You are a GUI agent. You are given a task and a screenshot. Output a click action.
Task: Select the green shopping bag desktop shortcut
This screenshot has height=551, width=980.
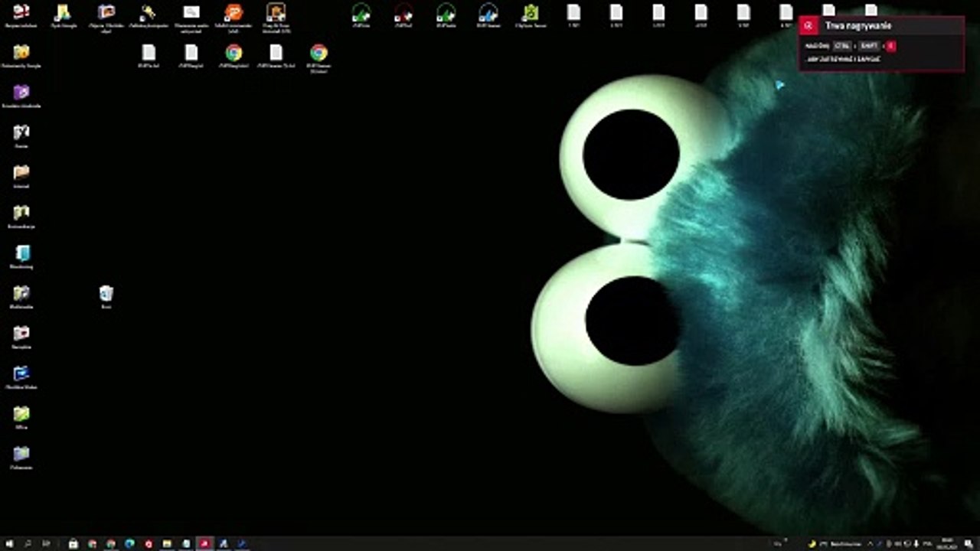(531, 12)
